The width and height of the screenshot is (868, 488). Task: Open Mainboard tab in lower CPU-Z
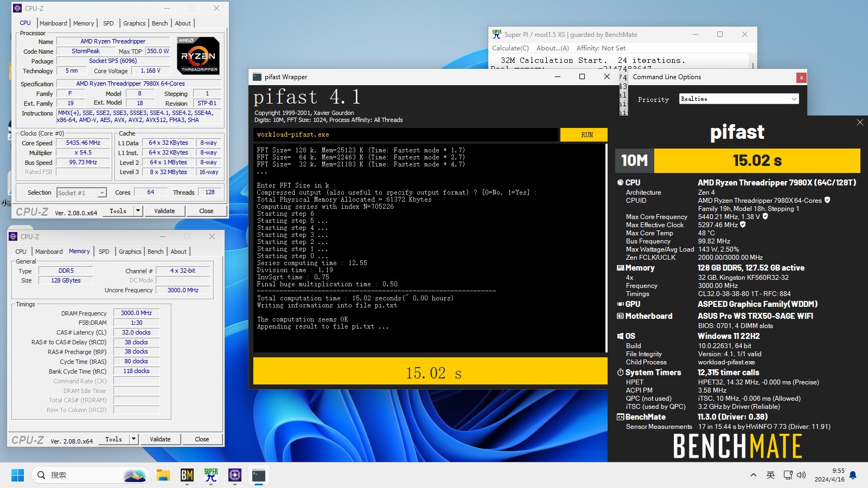[x=49, y=252]
